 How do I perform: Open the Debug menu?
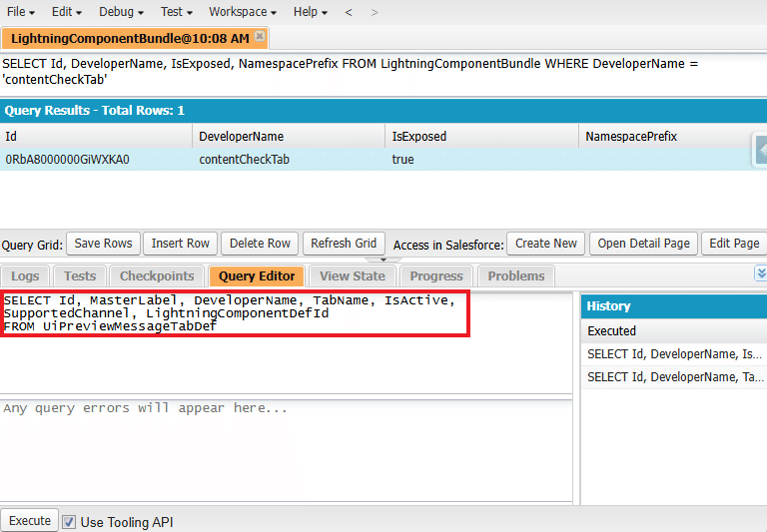(x=121, y=12)
